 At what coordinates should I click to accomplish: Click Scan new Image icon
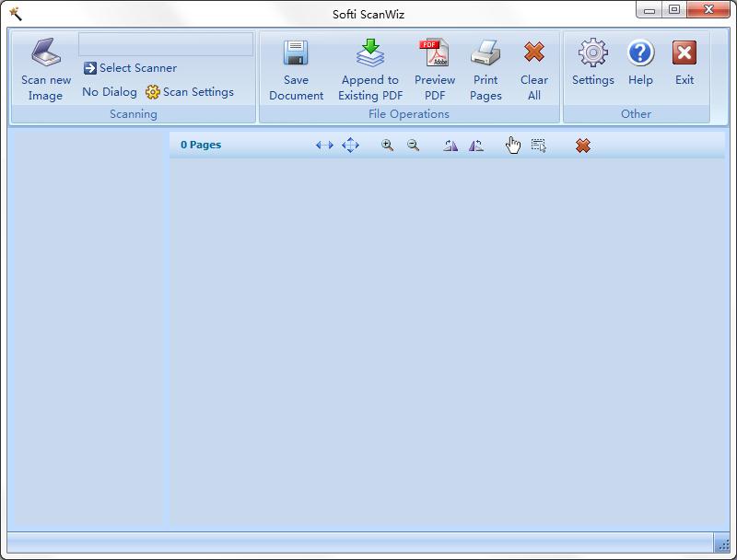45,55
